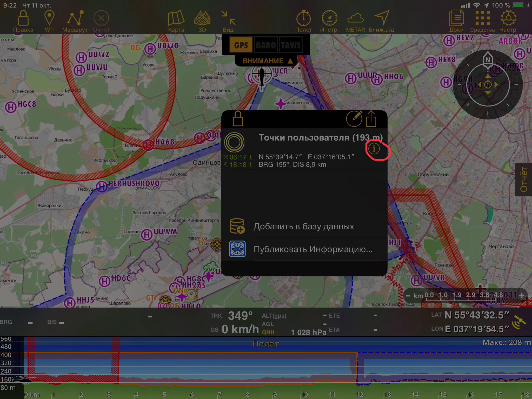The width and height of the screenshot is (532, 399).
Task: Open the Маршрут route planner
Action: [75, 21]
